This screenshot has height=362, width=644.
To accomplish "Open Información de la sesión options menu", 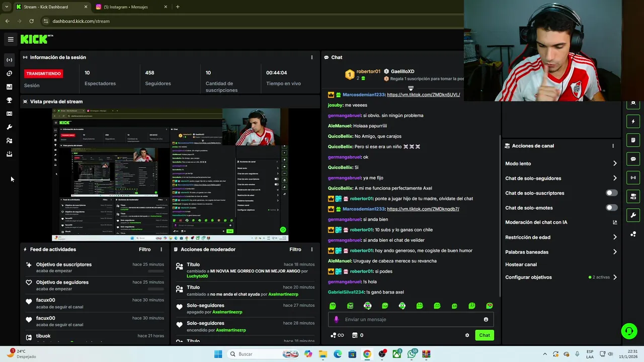I will coord(312,57).
